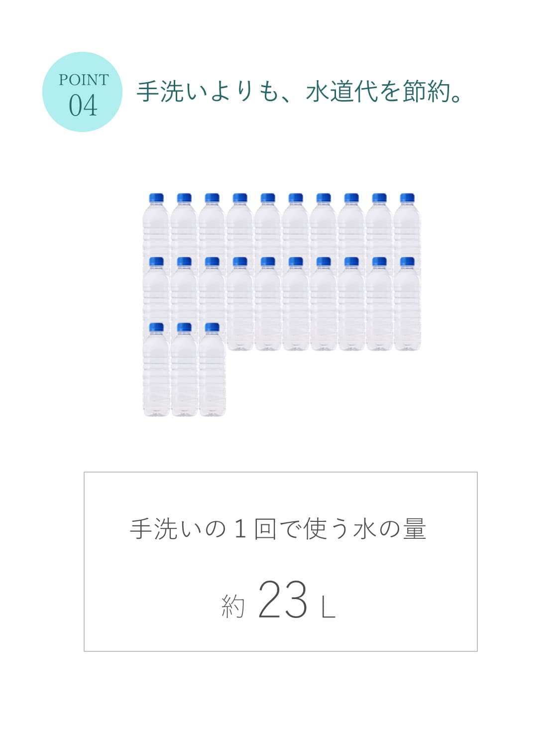Select the fifth bottle in the top row
The height and width of the screenshot is (735, 560).
coord(268,225)
